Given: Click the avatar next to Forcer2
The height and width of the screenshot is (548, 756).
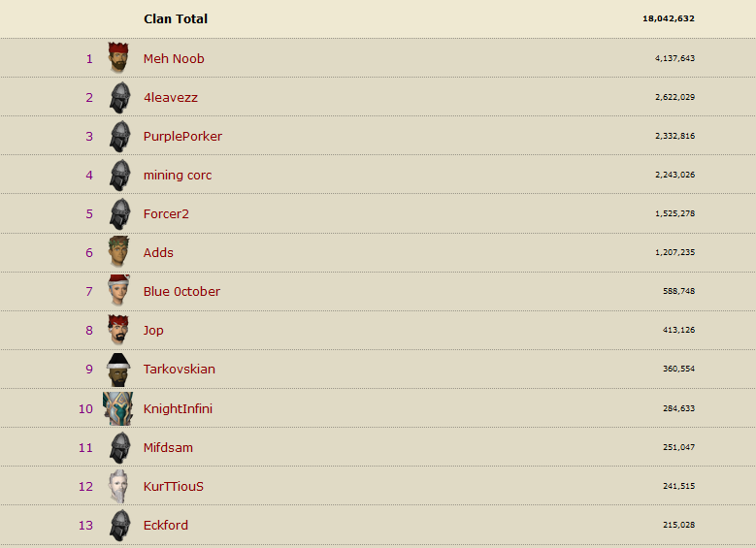Looking at the screenshot, I should [119, 213].
